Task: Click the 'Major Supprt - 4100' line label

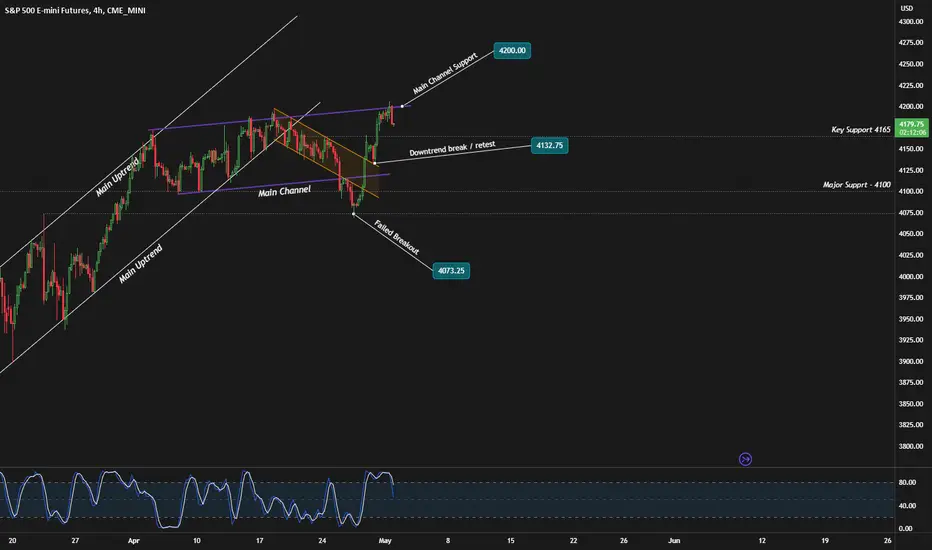Action: [x=857, y=185]
